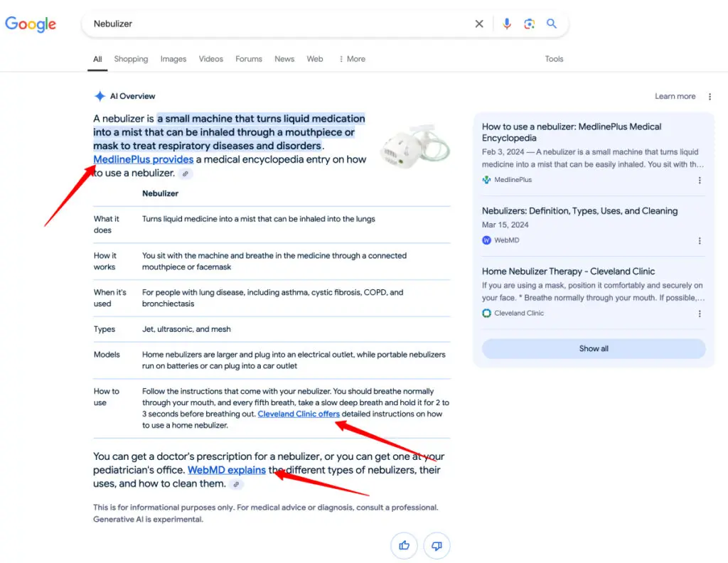Click the Show all sources button
Viewport: 728px width, 563px height.
[594, 348]
